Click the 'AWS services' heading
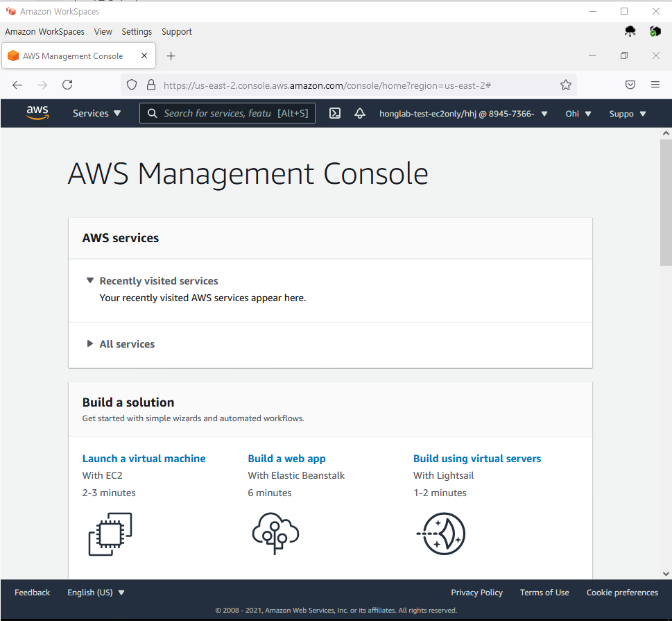 tap(121, 238)
